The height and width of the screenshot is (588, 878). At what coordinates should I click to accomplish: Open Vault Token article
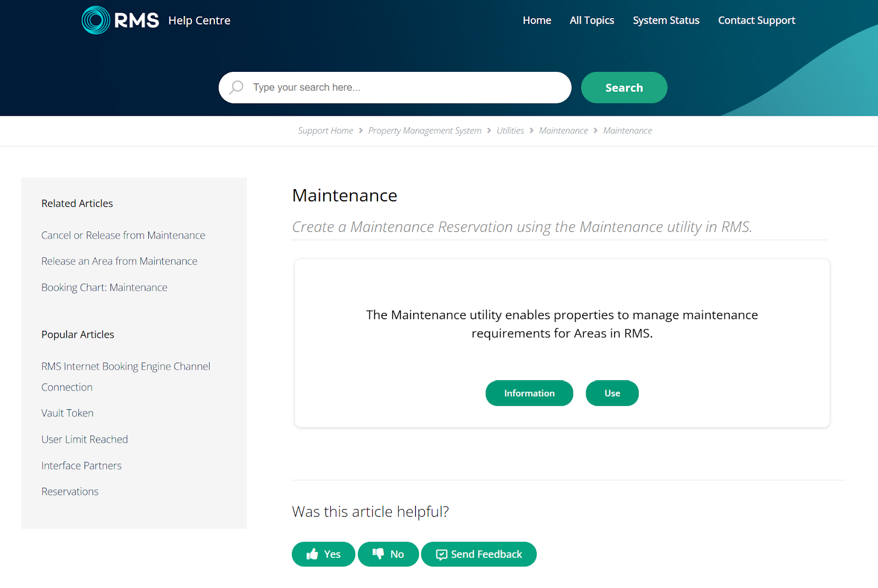tap(67, 413)
